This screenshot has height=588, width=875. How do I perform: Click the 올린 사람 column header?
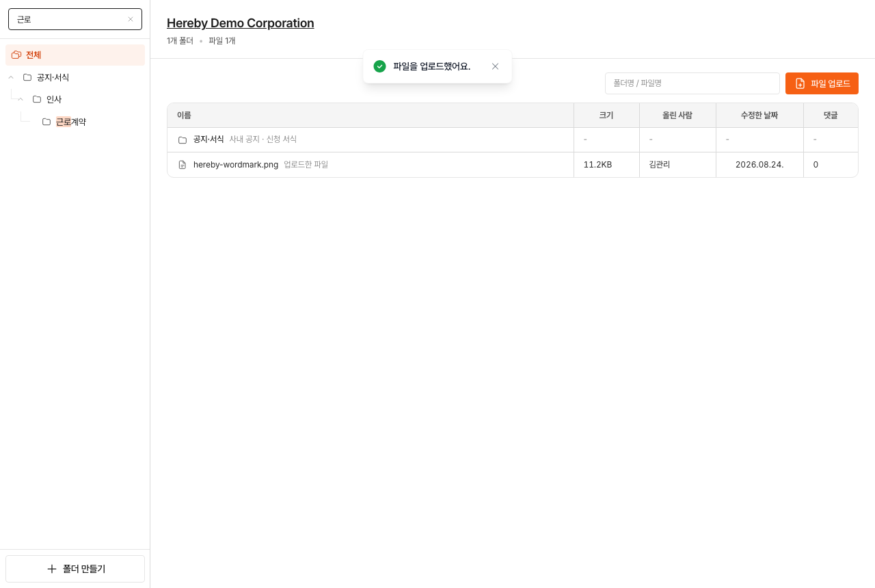point(677,116)
